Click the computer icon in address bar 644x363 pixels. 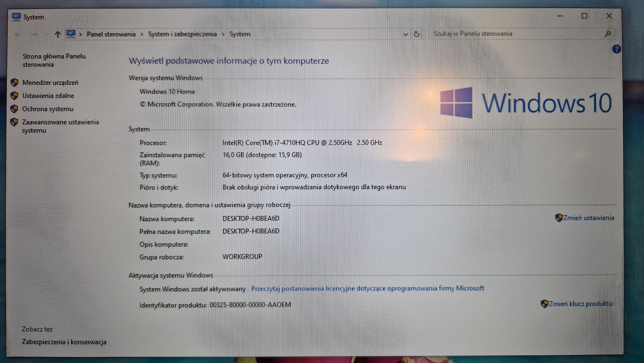[71, 34]
